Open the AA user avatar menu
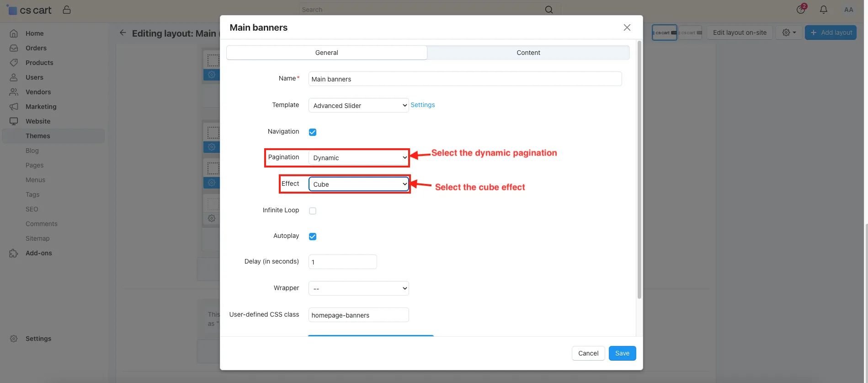The width and height of the screenshot is (868, 383). point(849,10)
